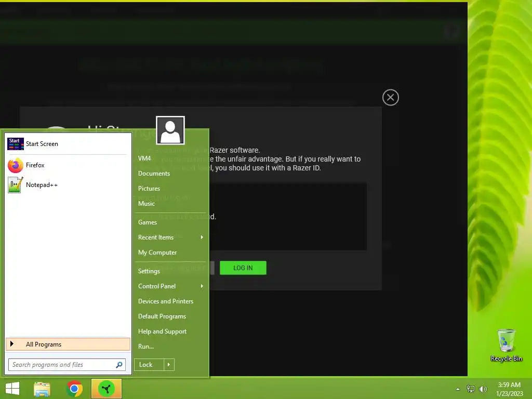Click the green LOG IN button
Screen dimensions: 532x399
coord(243,268)
